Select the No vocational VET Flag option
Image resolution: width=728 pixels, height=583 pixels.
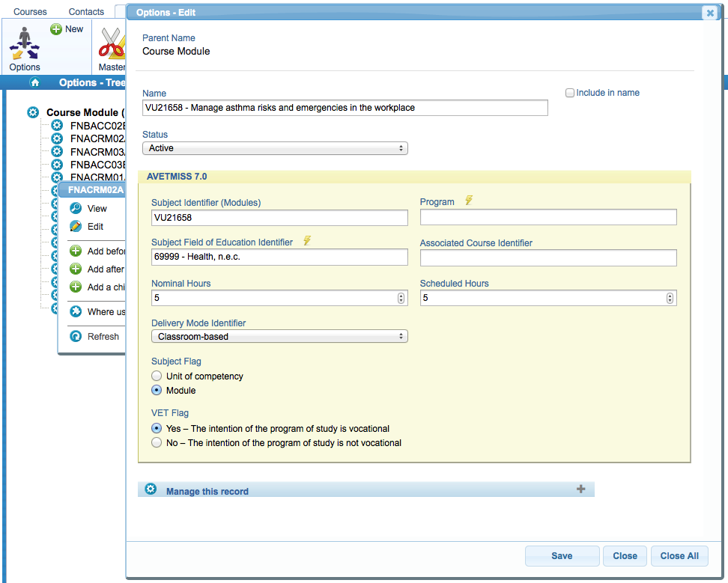[x=157, y=443]
